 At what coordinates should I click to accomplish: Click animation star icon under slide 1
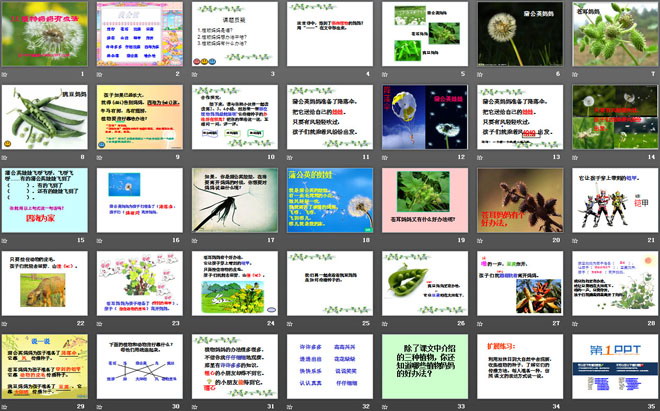click(x=5, y=74)
